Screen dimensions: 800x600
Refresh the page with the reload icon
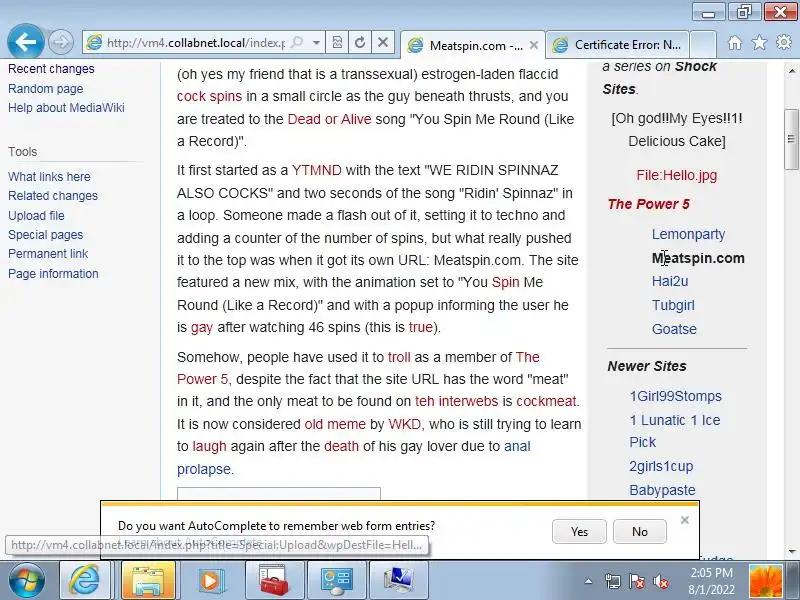point(360,42)
